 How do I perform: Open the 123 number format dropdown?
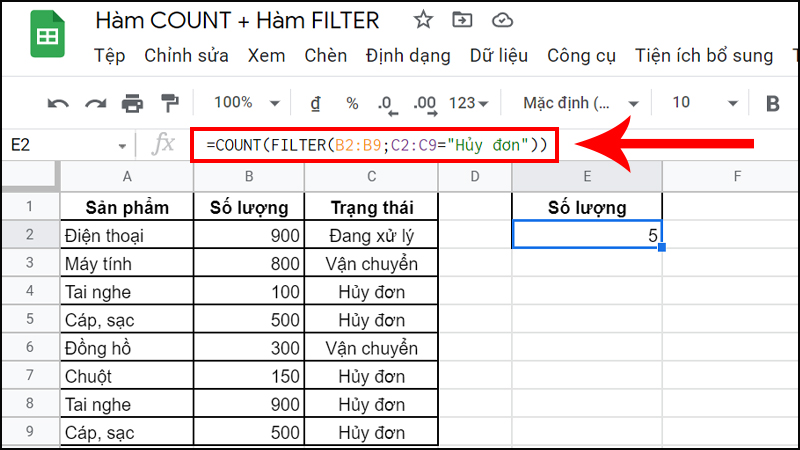(469, 103)
